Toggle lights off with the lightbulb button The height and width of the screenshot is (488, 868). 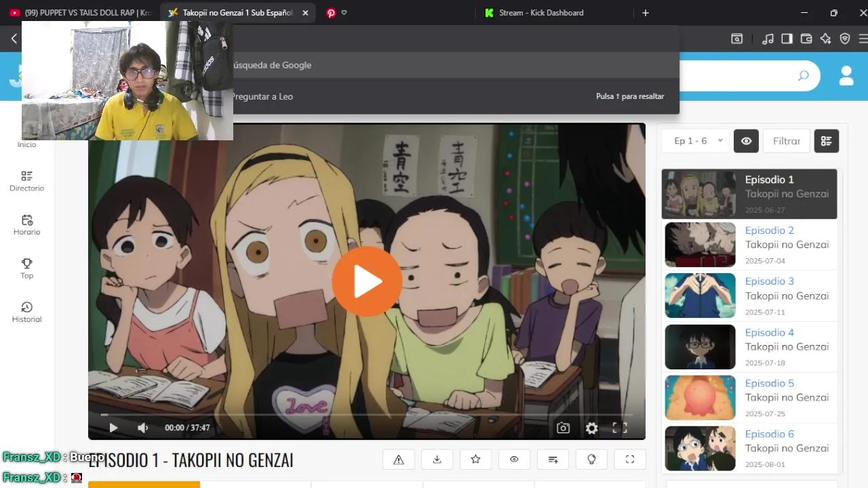[591, 460]
